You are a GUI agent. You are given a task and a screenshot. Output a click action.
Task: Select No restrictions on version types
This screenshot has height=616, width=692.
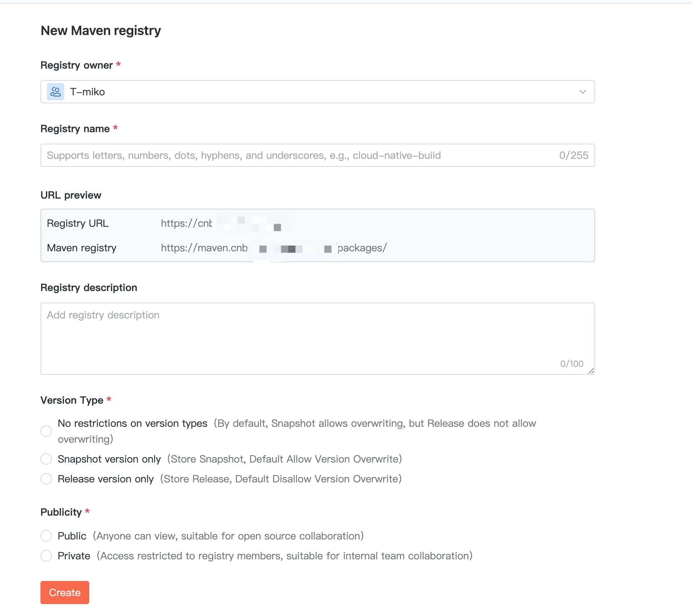[x=46, y=431]
